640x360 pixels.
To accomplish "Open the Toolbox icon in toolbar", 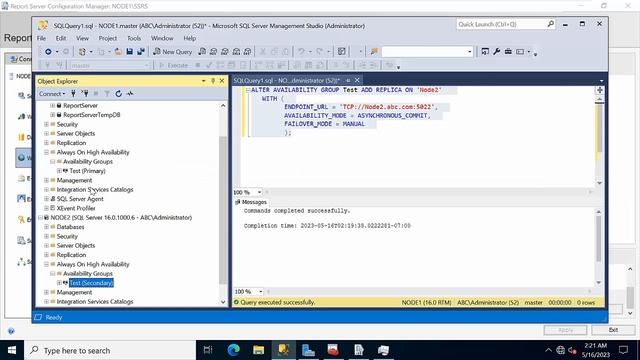I will [x=508, y=51].
